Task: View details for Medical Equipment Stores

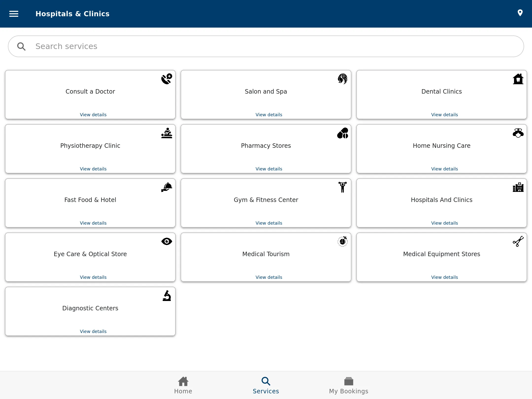Action: (444, 277)
